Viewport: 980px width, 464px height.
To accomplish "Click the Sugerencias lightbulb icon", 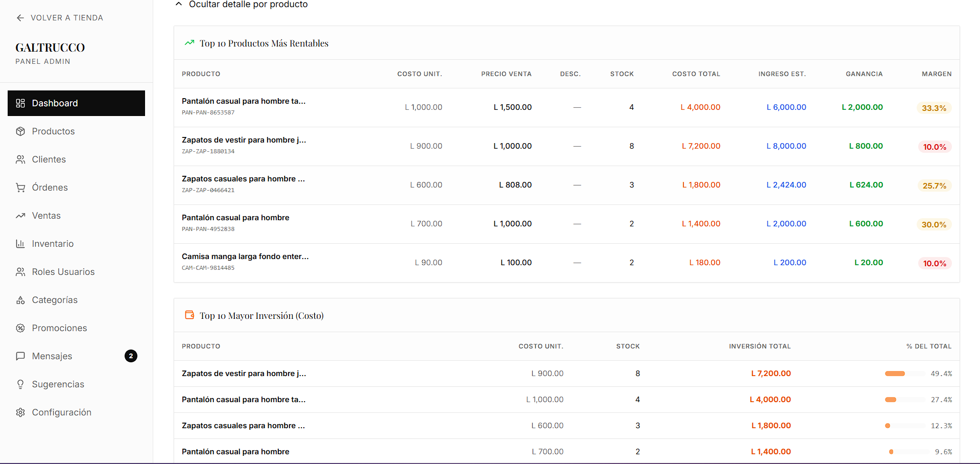I will point(20,384).
